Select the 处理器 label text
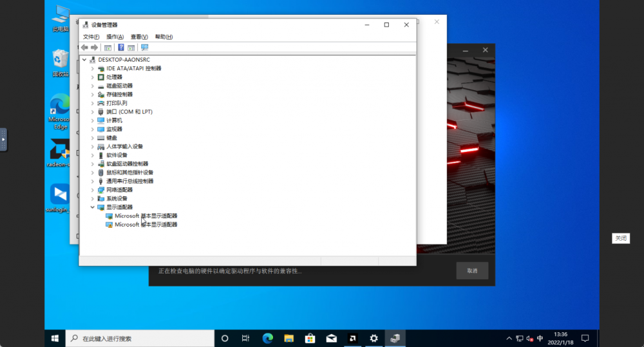Screen dimensions: 644x347 (114, 77)
